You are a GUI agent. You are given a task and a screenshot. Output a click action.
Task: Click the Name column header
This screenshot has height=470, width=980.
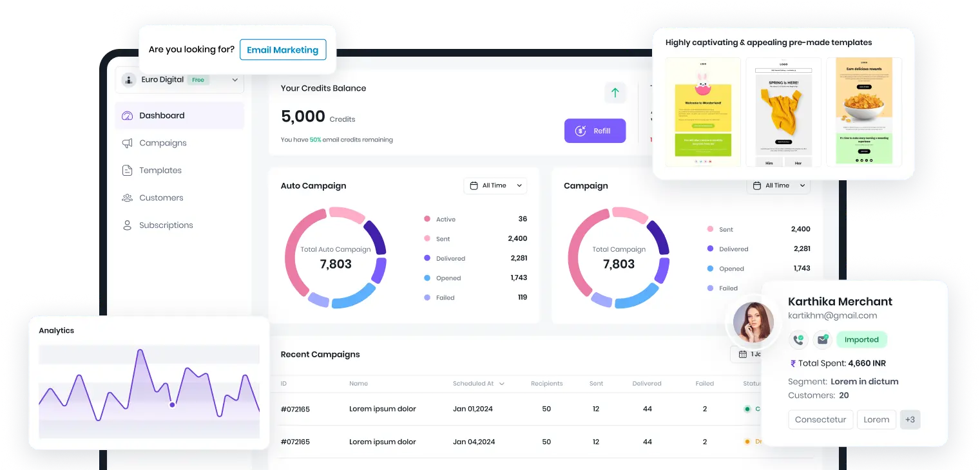pos(358,384)
